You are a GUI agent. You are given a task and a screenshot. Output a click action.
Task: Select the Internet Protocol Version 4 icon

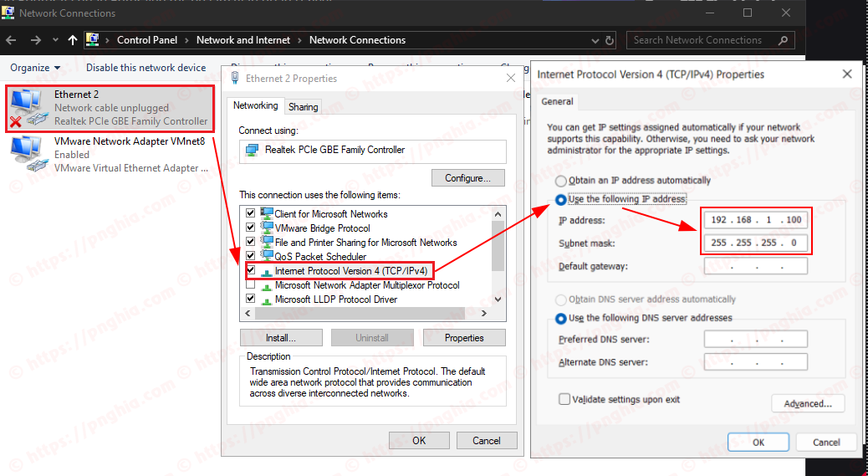(x=267, y=271)
